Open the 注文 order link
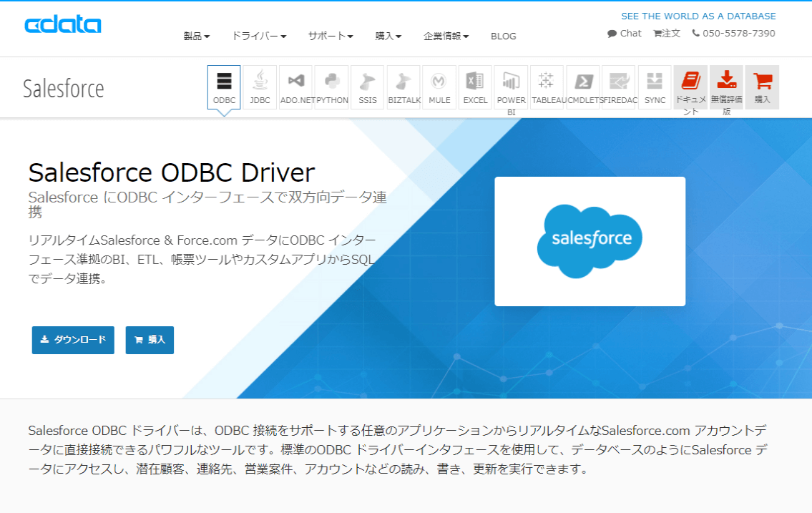This screenshot has width=812, height=513. pos(667,33)
